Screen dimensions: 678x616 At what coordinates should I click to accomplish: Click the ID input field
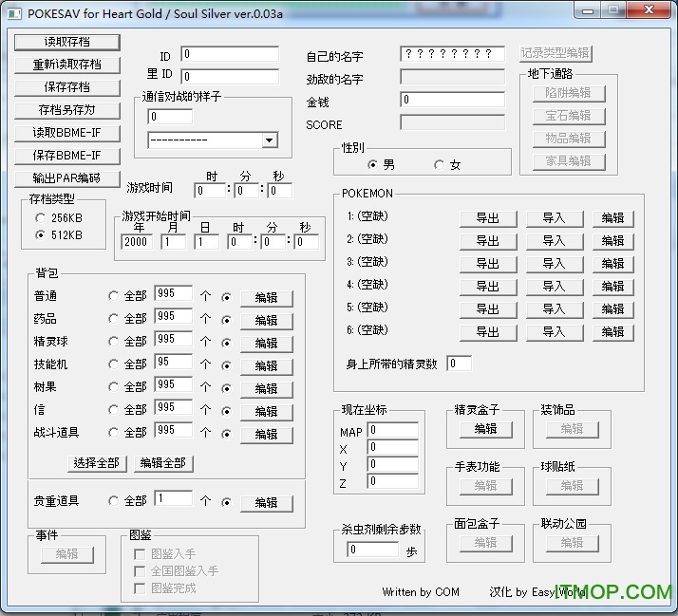point(230,54)
